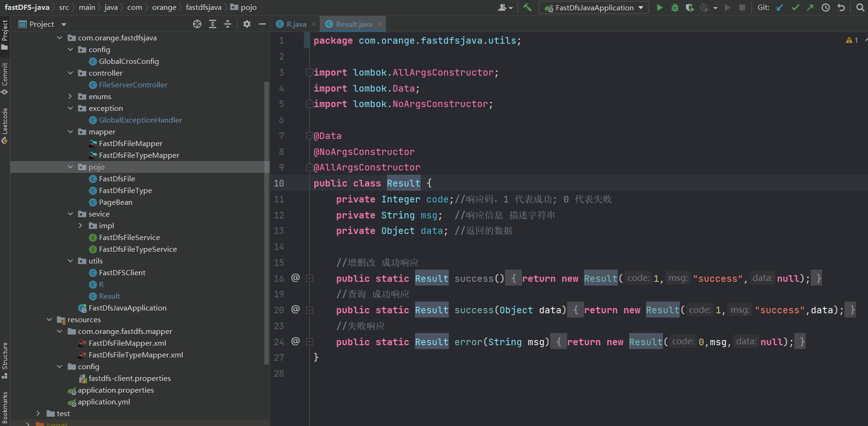868x426 pixels.
Task: Click gutter @ icon on line 16
Action: click(x=295, y=278)
